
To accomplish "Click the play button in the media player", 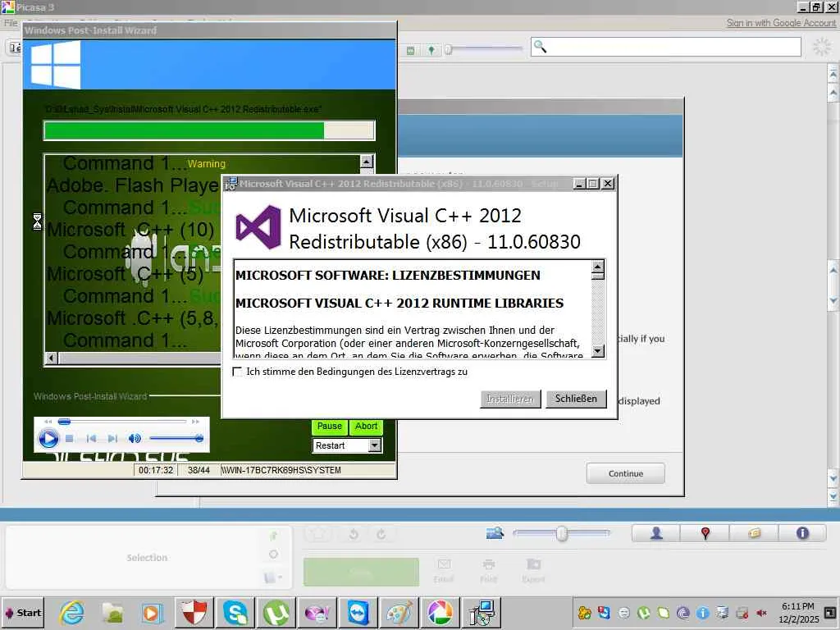I will point(48,439).
